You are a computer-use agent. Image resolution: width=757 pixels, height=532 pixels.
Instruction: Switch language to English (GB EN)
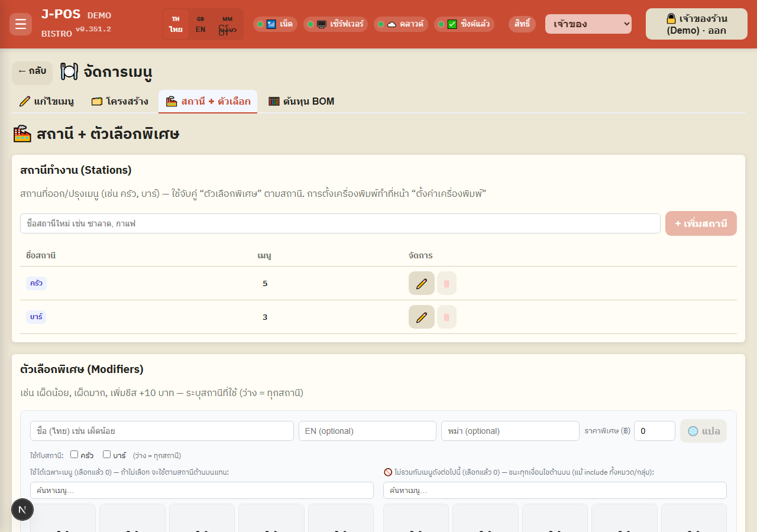[x=200, y=24]
